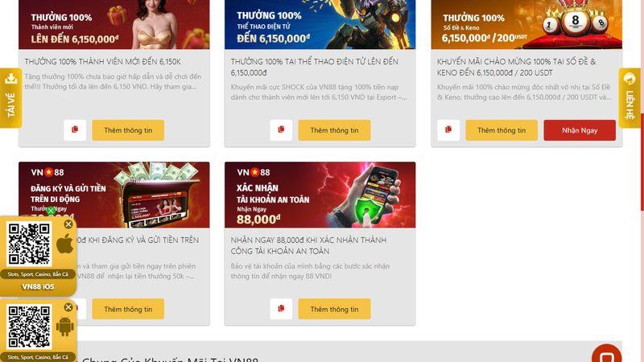
Task: Click the Xác nhận tài khoản an toàn banner
Action: click(x=320, y=195)
